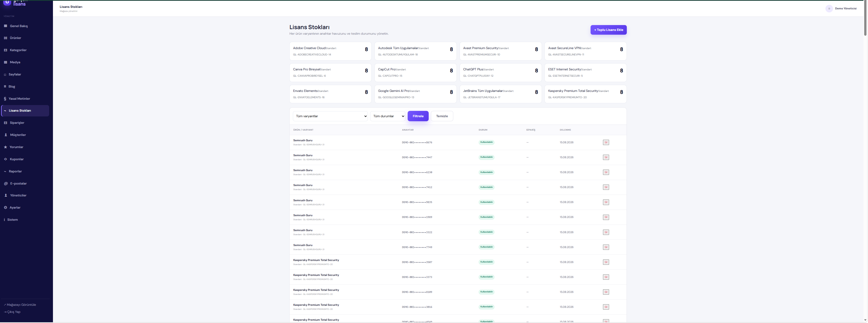Select the ESET Internet Security stock card
The height and width of the screenshot is (323, 868).
click(586, 72)
